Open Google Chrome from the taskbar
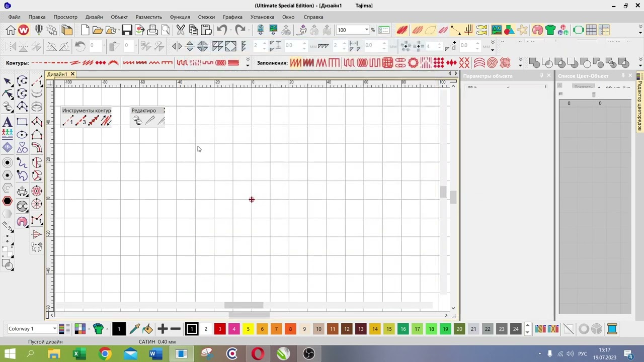The width and height of the screenshot is (644, 362). click(x=105, y=354)
